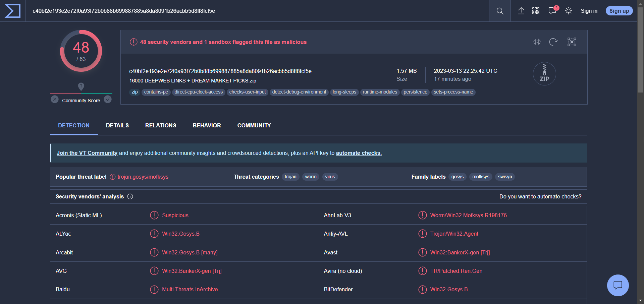Click the zip tag
Screen dimensions: 644x304
tap(135, 92)
